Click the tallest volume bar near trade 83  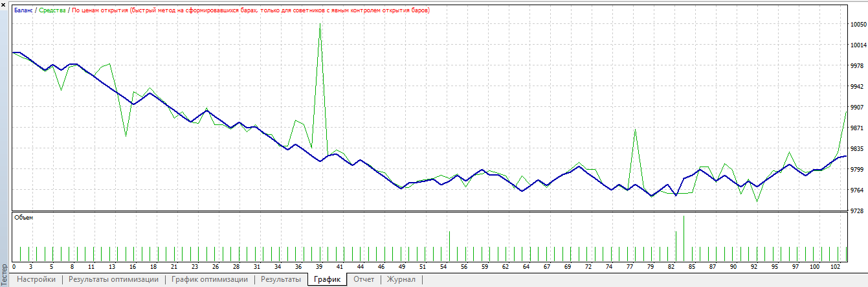tap(684, 218)
